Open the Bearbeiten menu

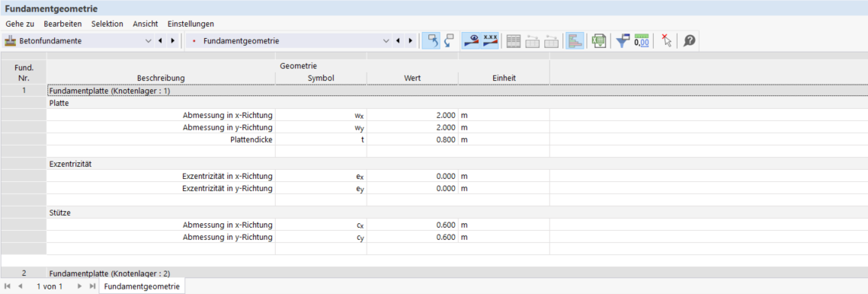pos(62,24)
